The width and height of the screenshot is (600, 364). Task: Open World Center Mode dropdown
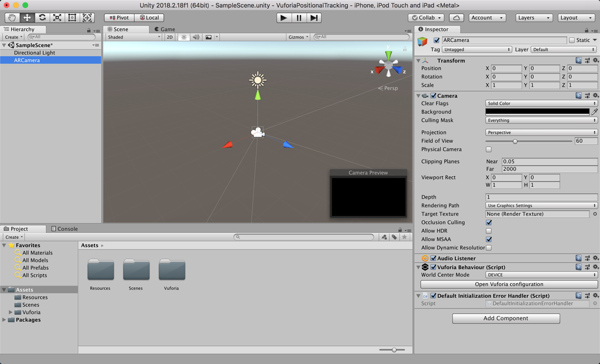[x=541, y=274]
